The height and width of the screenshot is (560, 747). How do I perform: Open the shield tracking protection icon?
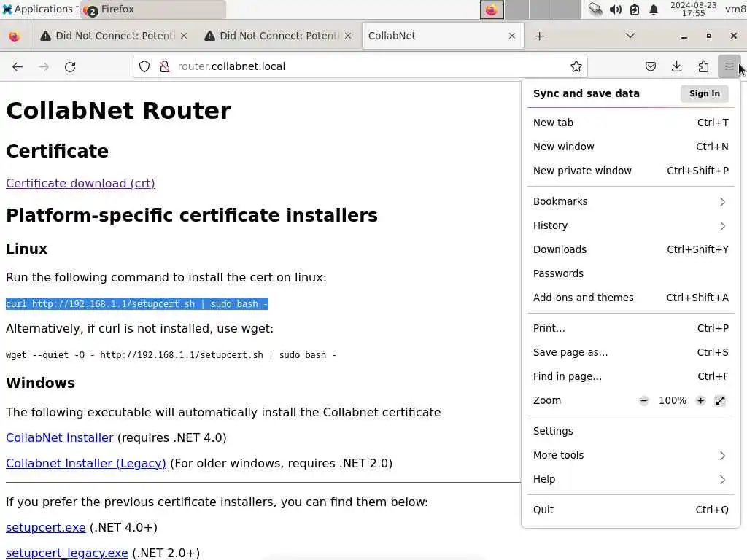pyautogui.click(x=144, y=66)
